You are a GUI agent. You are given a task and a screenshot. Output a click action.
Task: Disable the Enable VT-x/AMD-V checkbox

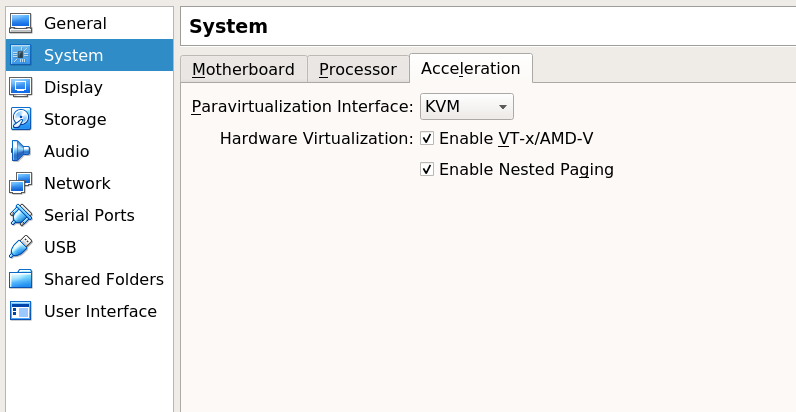click(x=427, y=138)
